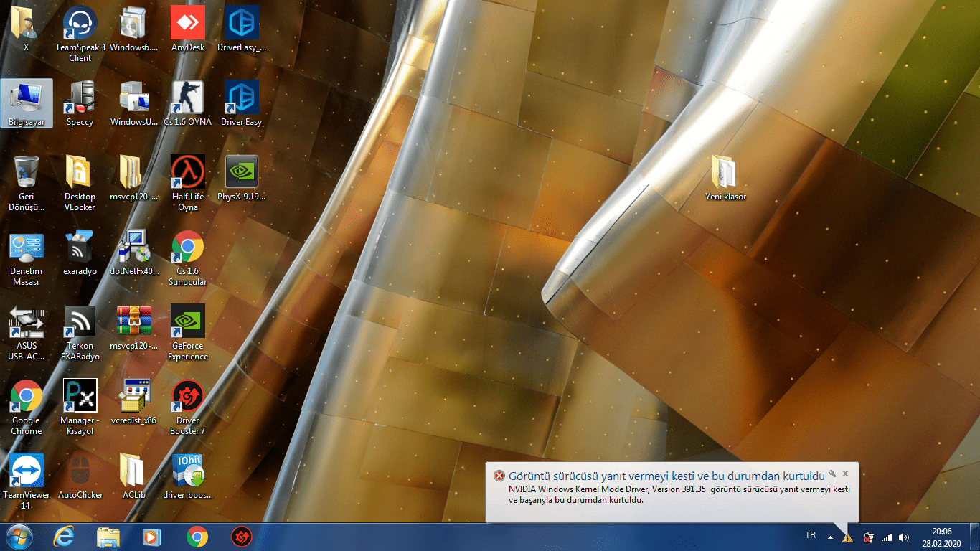
Task: Select the exaradyo desktop shortcut
Action: click(x=80, y=253)
